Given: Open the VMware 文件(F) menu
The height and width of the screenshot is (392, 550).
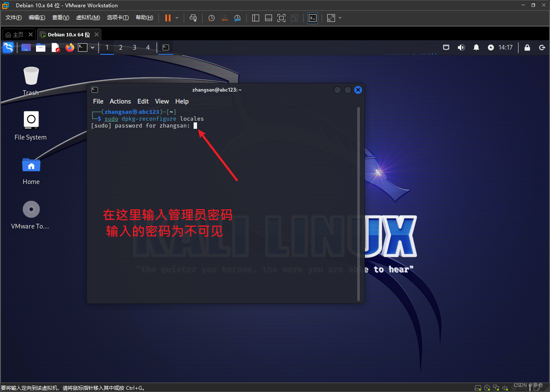Looking at the screenshot, I should (x=13, y=18).
